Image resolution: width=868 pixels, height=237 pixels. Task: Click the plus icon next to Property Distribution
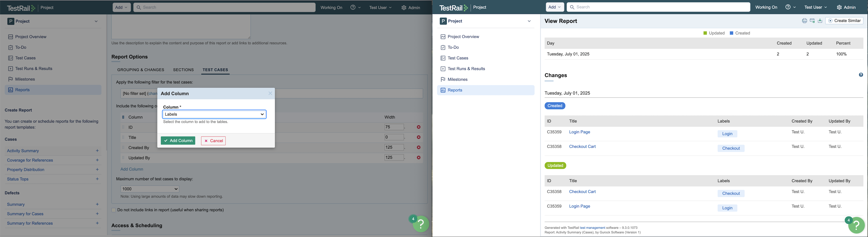(97, 169)
